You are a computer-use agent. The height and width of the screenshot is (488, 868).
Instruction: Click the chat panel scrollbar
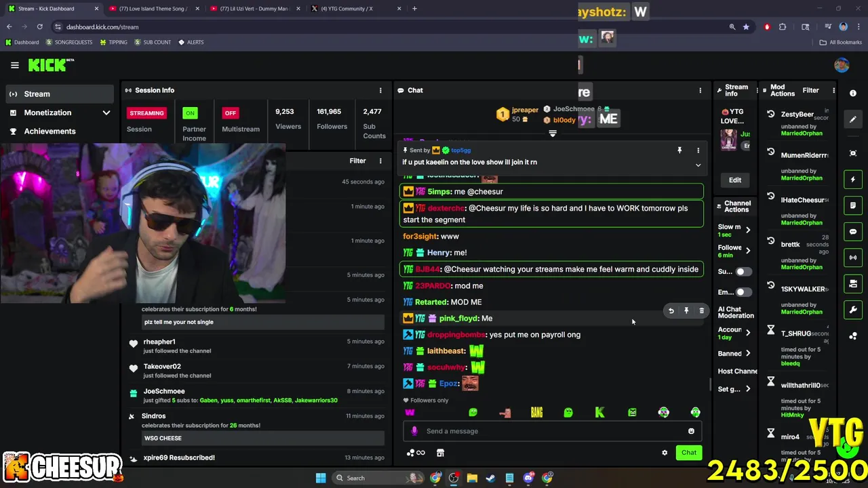[710, 384]
